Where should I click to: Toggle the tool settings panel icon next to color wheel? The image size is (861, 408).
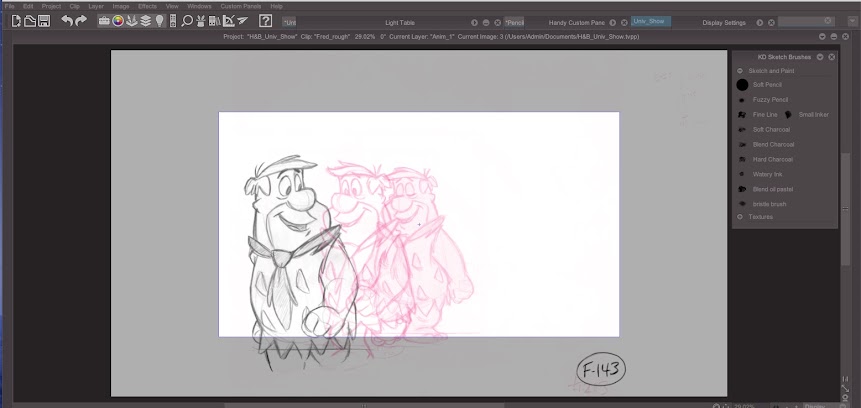132,21
